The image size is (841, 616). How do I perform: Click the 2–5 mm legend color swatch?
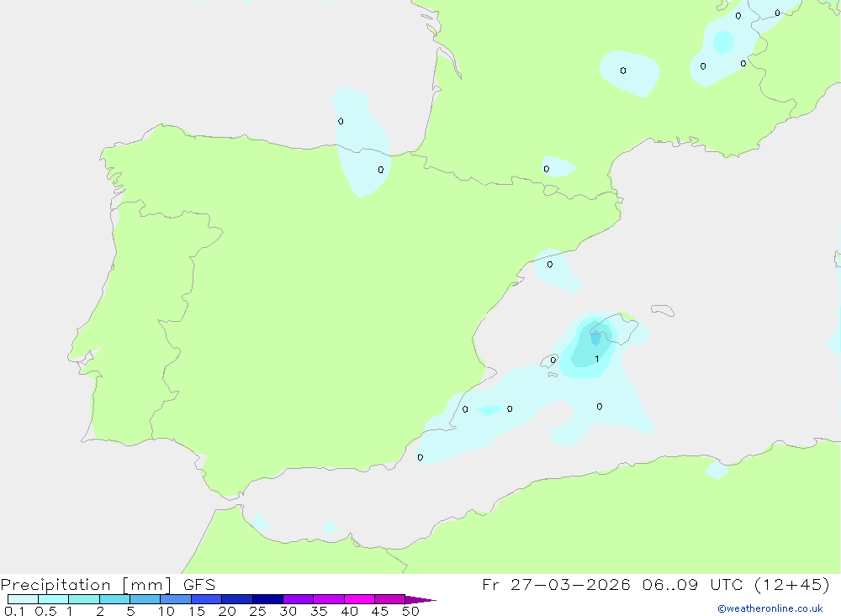tap(114, 599)
